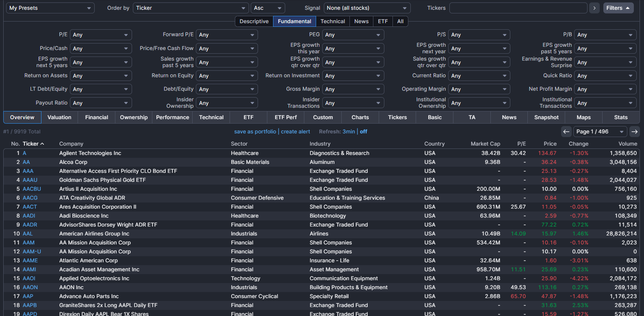644x316 pixels.
Task: Switch to the ETF filter tab
Action: (383, 22)
